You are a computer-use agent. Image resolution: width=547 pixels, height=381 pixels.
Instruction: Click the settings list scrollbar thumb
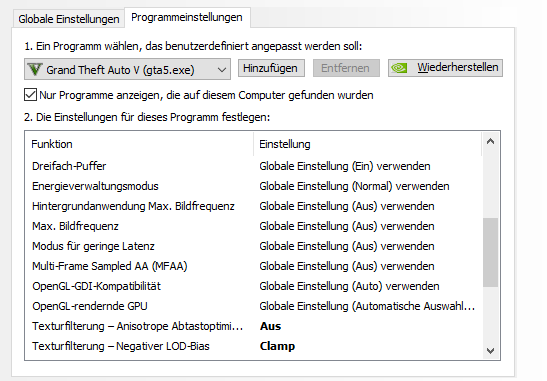coord(490,252)
